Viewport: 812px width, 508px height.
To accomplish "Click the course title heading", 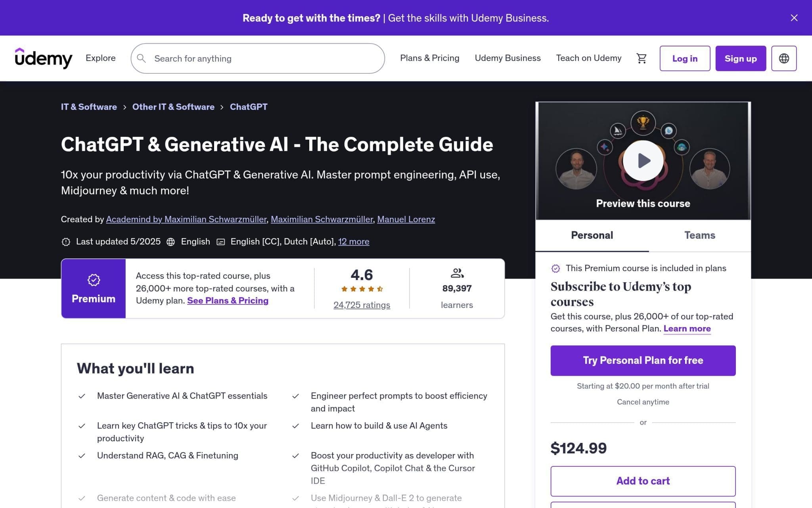I will coord(277,144).
